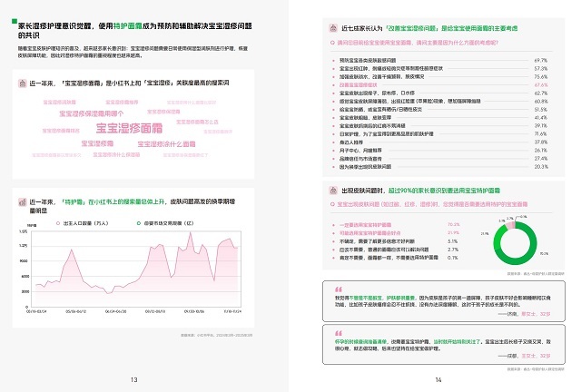Click the chart icon beside 「特护霜」搜索量 heading

tap(22, 202)
